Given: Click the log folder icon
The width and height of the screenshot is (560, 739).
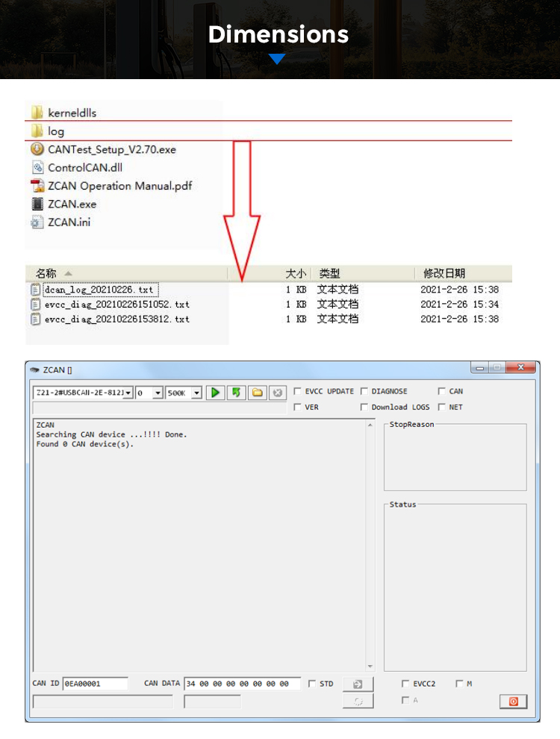Looking at the screenshot, I should pyautogui.click(x=37, y=131).
